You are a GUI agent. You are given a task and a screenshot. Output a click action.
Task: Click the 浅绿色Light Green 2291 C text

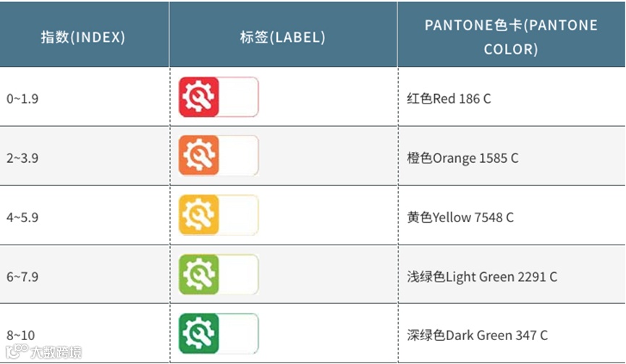click(x=482, y=276)
